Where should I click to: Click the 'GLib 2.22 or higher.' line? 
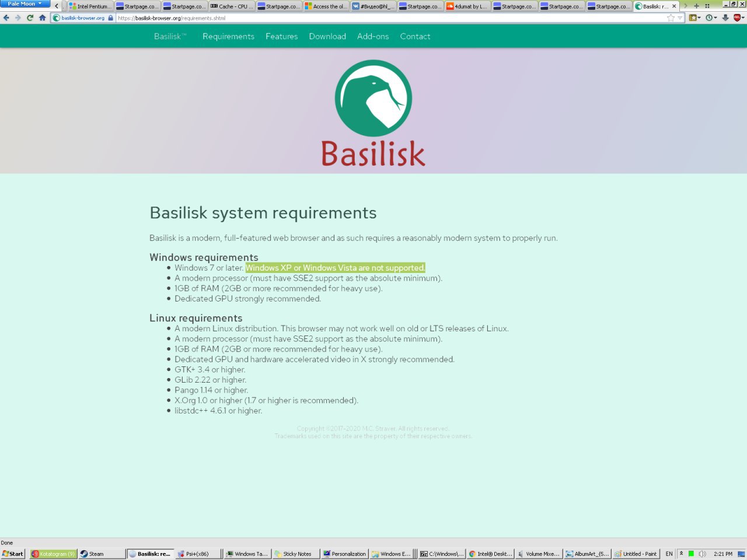(210, 380)
